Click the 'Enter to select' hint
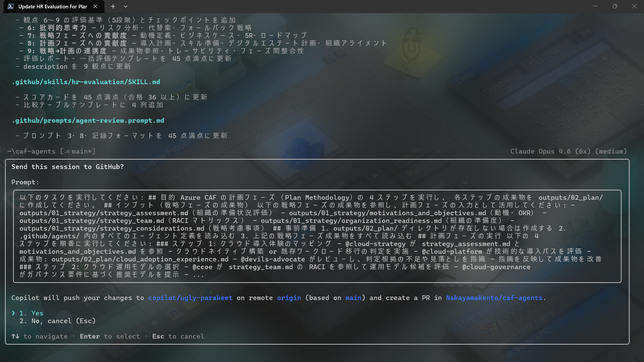Viewport: 644px width, 362px height. [110, 336]
